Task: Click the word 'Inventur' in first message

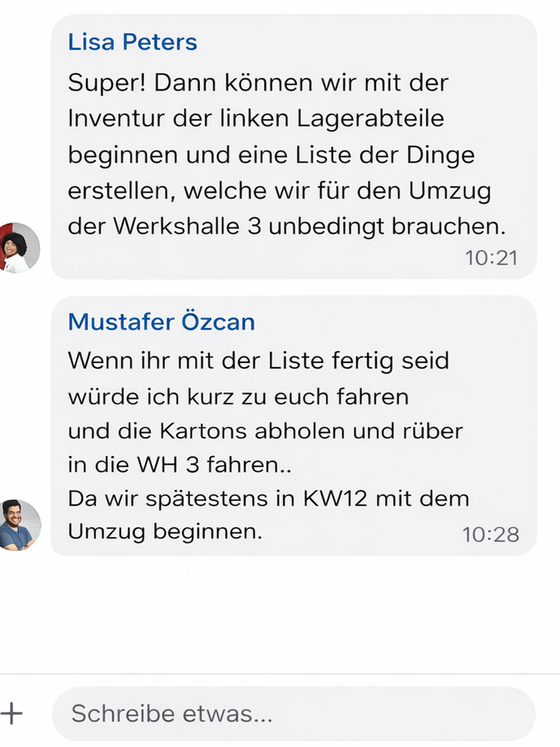Action: 115,118
